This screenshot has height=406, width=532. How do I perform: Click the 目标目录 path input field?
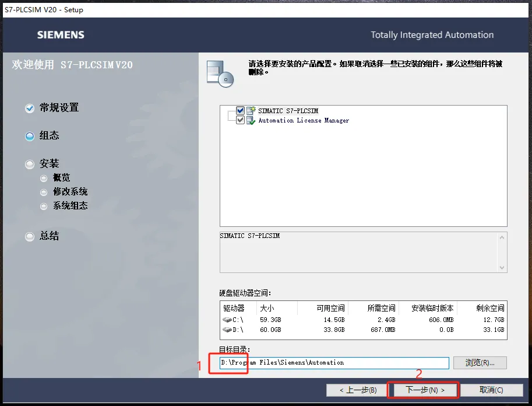click(334, 363)
